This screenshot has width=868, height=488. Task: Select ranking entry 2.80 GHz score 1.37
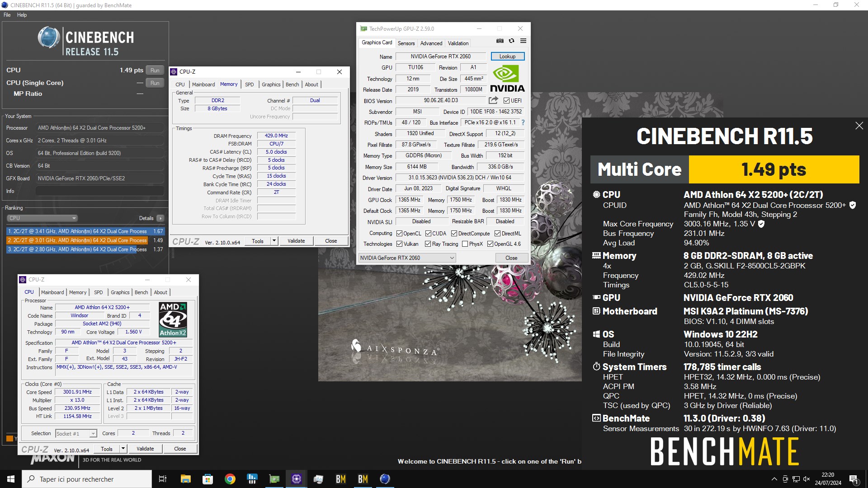pos(85,249)
